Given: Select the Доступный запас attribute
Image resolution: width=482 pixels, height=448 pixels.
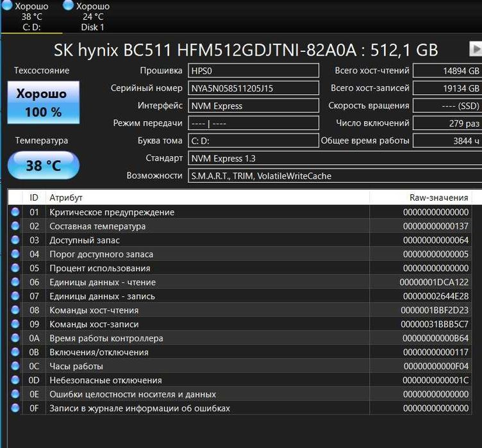Looking at the screenshot, I should pyautogui.click(x=85, y=240).
